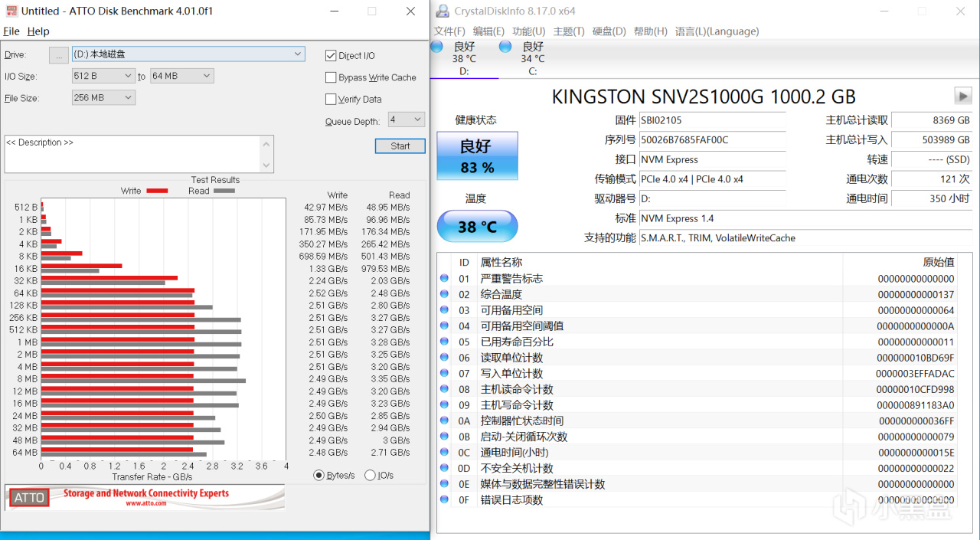
Task: Click the 通电时间 value 350 小时
Action: click(x=932, y=198)
